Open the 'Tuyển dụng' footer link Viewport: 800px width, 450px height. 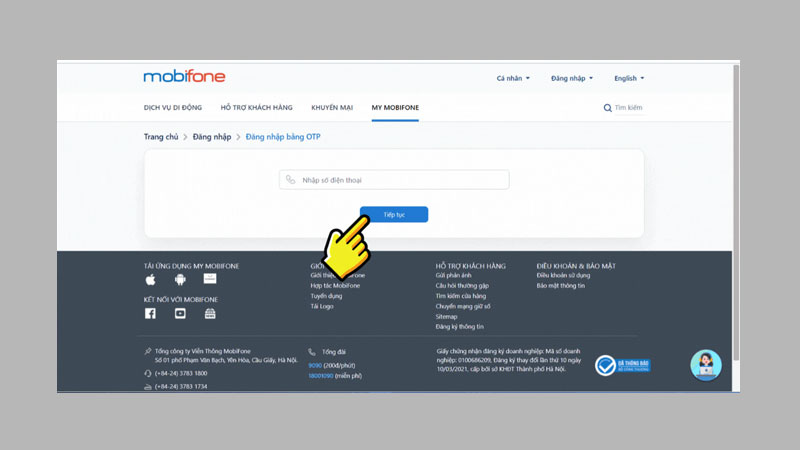pos(326,296)
